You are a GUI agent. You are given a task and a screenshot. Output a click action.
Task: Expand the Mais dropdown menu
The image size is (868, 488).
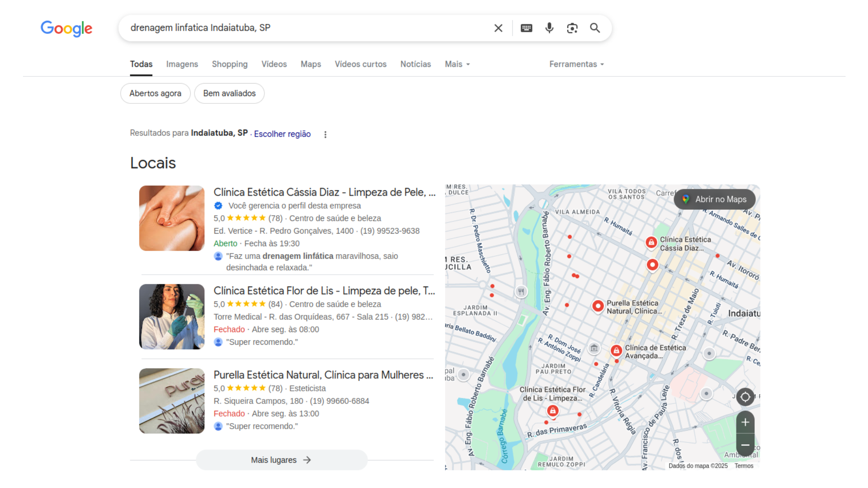[457, 64]
